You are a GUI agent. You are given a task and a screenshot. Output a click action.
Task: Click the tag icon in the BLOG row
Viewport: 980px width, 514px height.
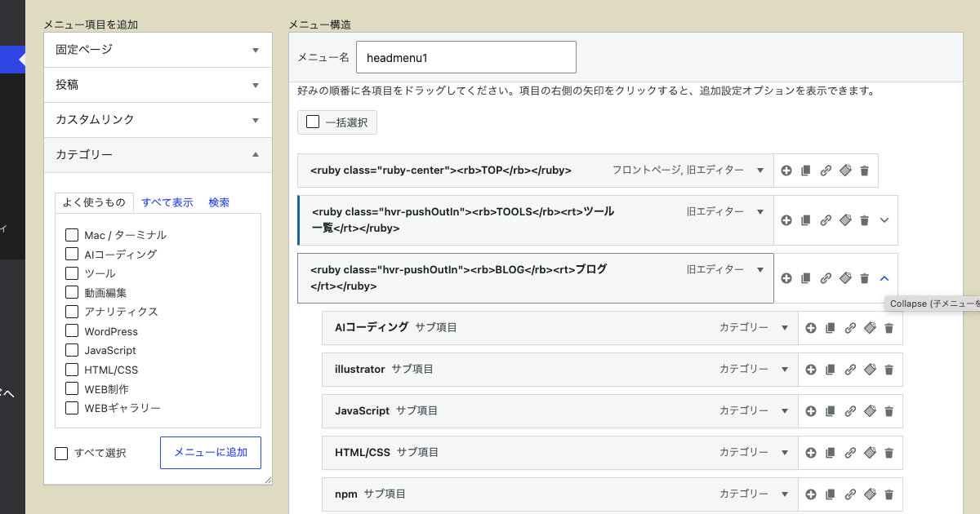tap(845, 278)
